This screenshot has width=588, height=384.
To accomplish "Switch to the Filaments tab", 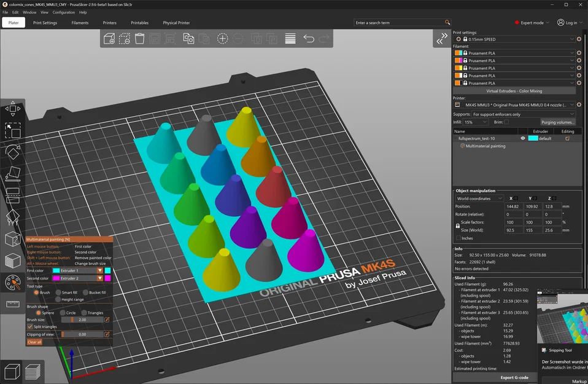I will (x=80, y=23).
